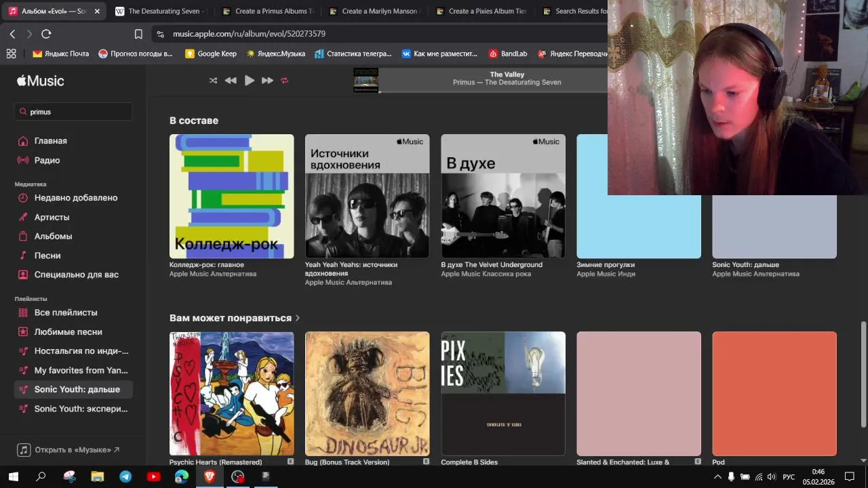868x488 pixels.
Task: Click Apple Music Инди subtitle
Action: [x=606, y=274]
